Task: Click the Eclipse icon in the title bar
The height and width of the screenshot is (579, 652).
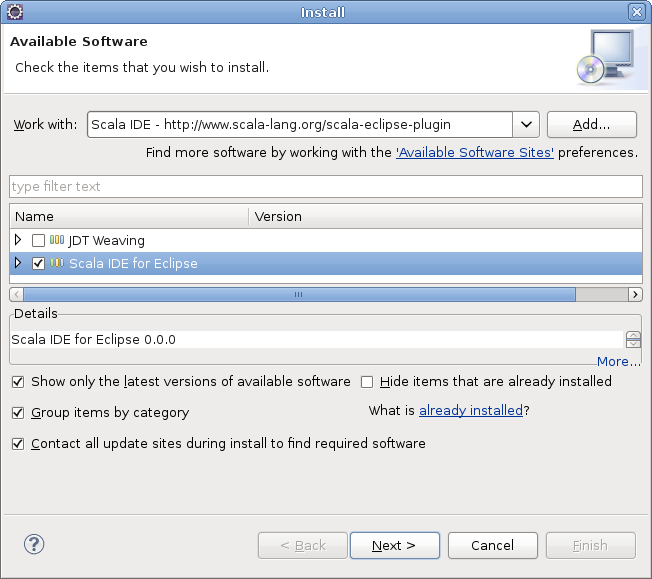Action: tap(15, 12)
